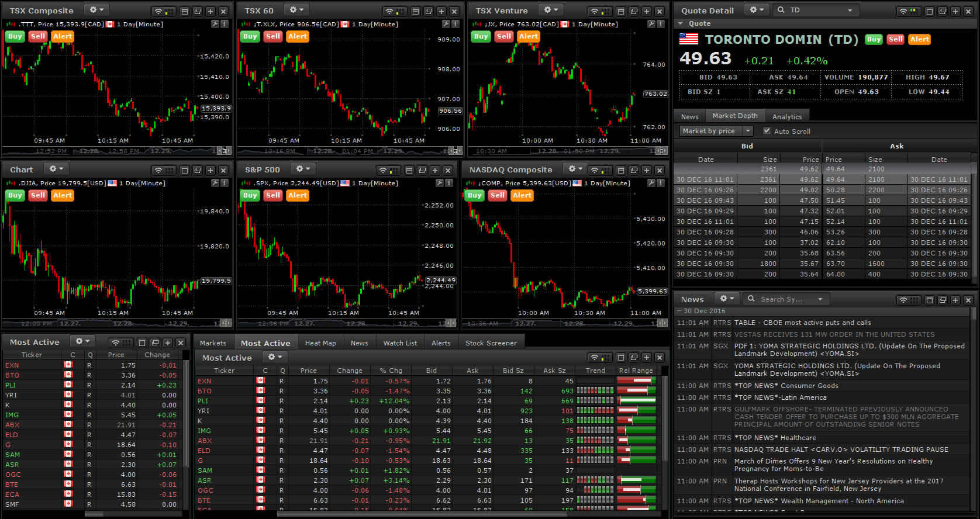Pop out the NASDAQ Composite panel

(x=634, y=170)
